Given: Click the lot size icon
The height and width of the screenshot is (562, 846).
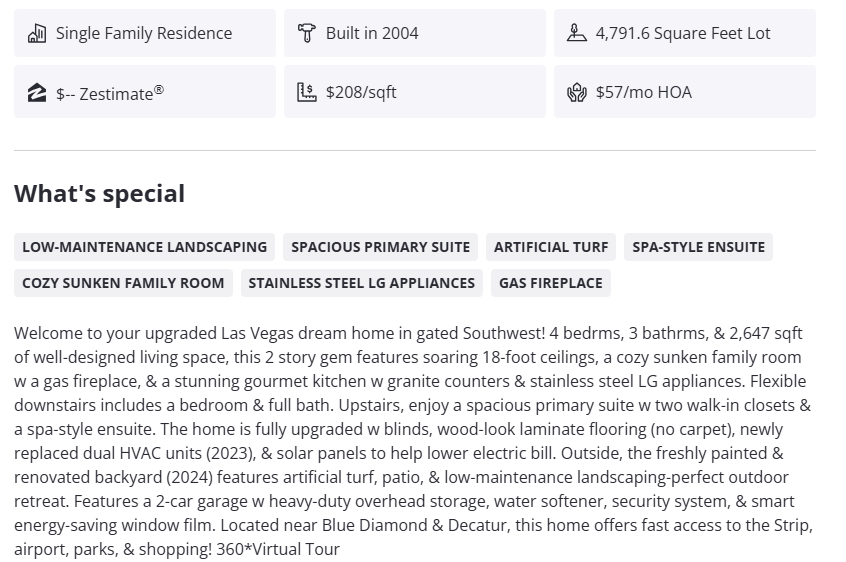Looking at the screenshot, I should tap(577, 33).
